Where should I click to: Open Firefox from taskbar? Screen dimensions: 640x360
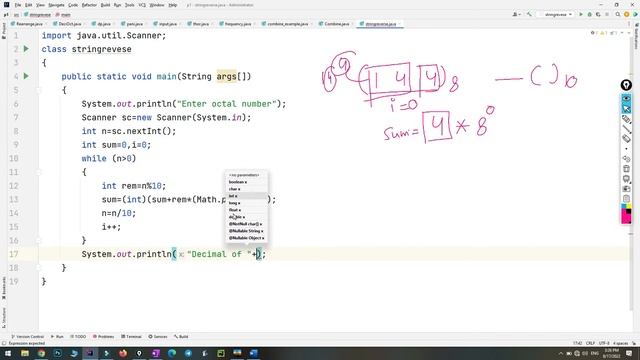pyautogui.click(x=123, y=353)
